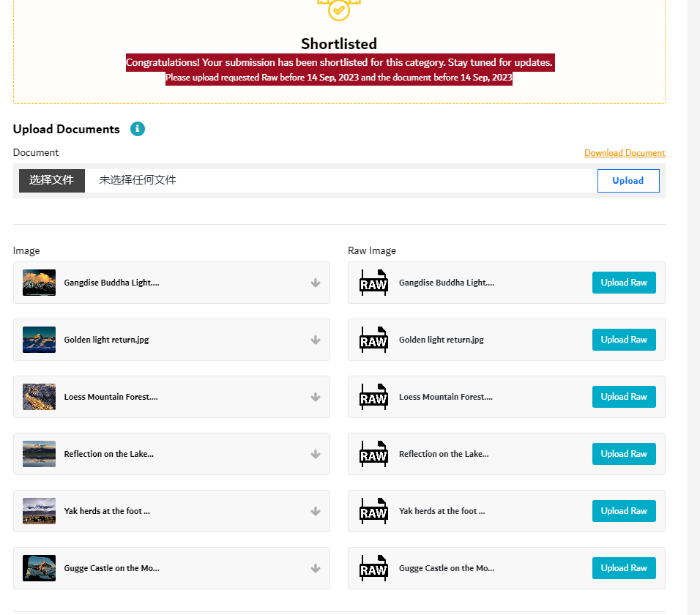Upload Raw for Gugge Castle on the Mo...
700x615 pixels.
624,568
